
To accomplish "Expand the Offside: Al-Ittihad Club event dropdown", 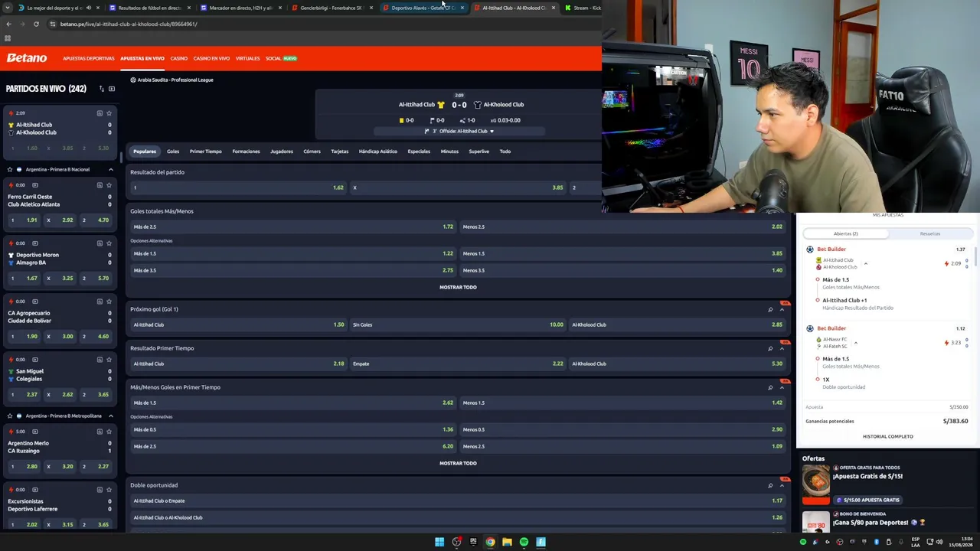I will click(492, 131).
